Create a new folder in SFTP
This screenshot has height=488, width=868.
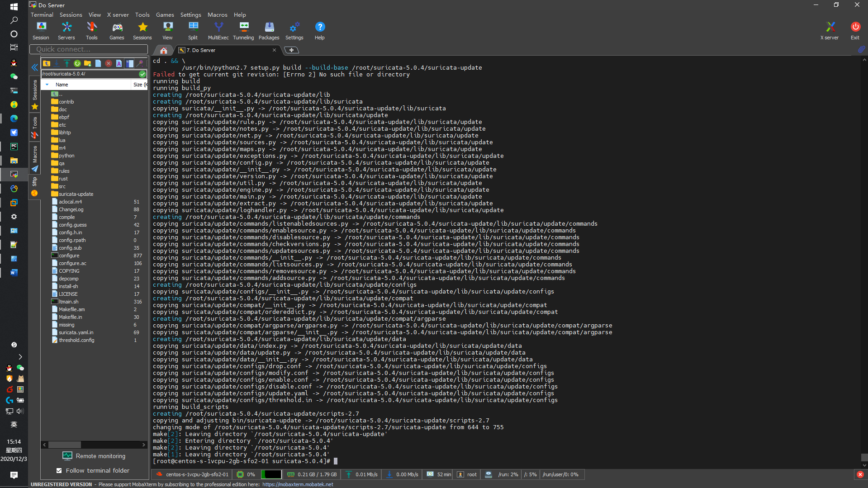pos(87,63)
